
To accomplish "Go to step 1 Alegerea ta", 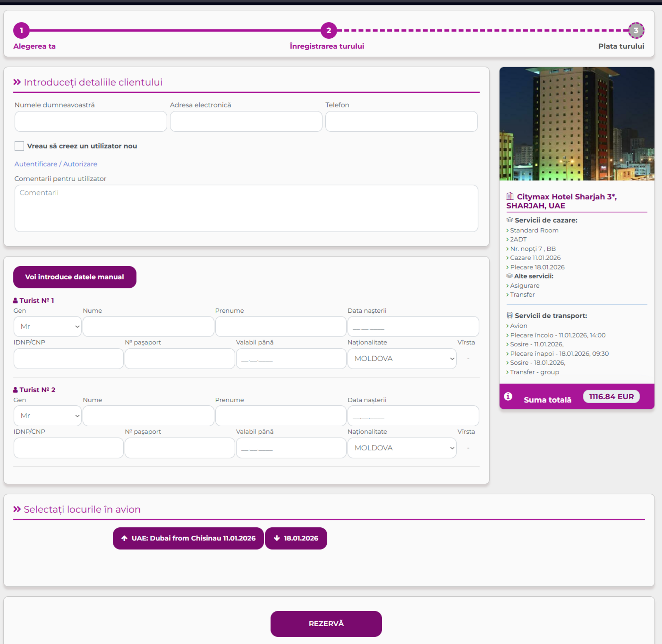I will pyautogui.click(x=21, y=31).
